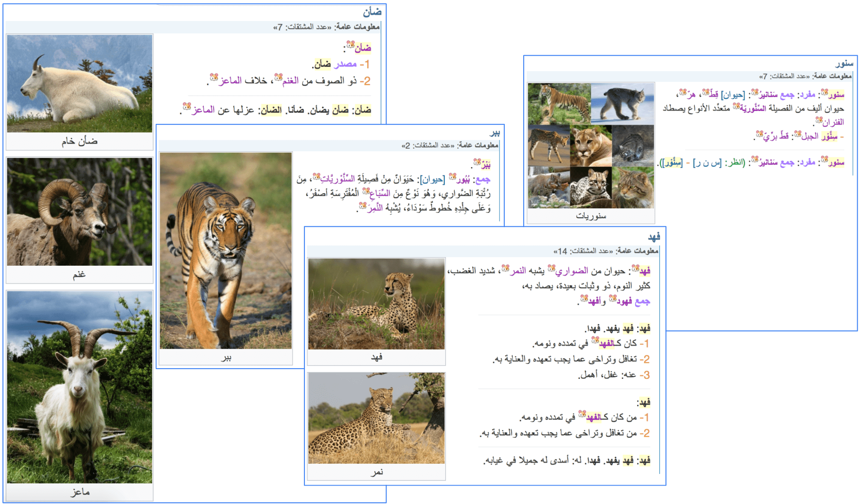The width and height of the screenshot is (862, 504).
Task: Click hamster icon after سِنَّوْر الجبل
Action: (x=798, y=134)
